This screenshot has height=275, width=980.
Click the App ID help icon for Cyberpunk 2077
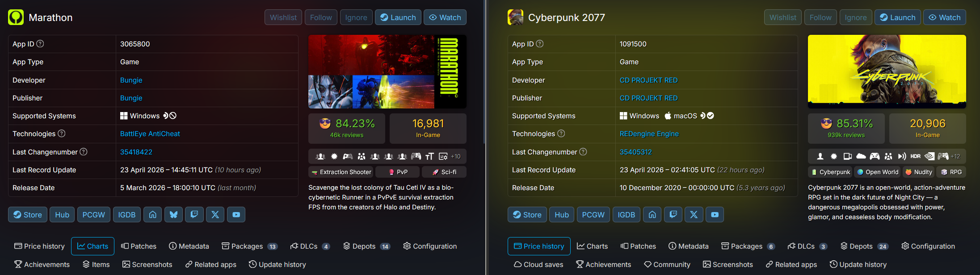point(540,44)
